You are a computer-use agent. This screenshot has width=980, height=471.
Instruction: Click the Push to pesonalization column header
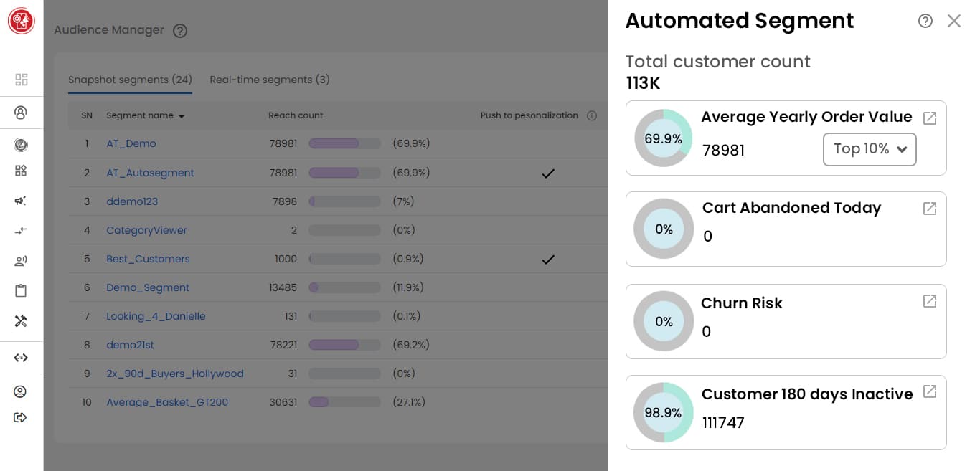(x=529, y=115)
